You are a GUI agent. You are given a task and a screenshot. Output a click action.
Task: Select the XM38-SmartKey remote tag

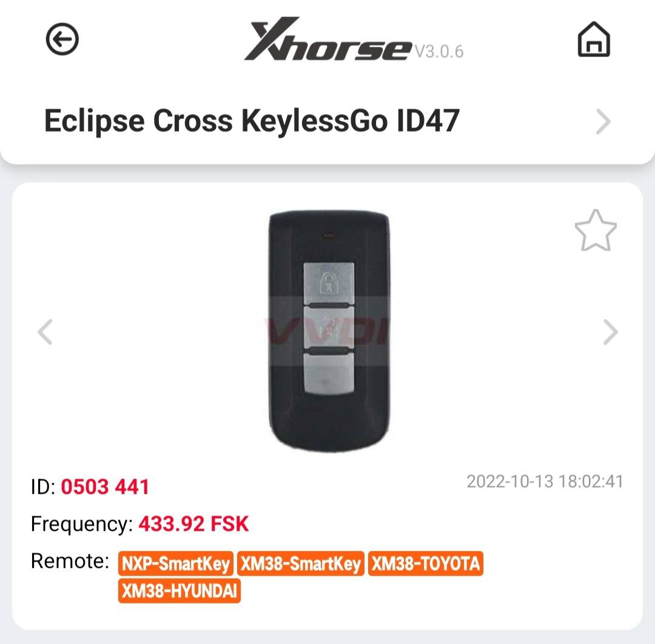point(300,564)
